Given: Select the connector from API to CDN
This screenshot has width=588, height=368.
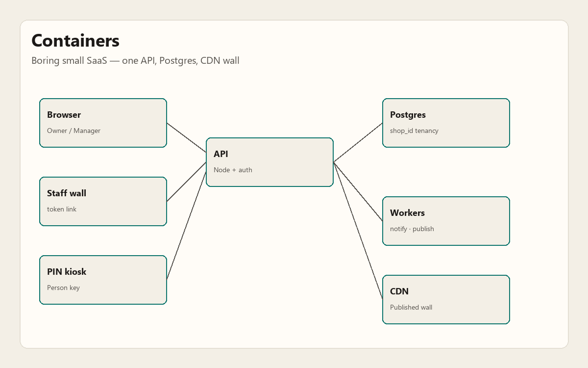Looking at the screenshot, I should tap(358, 231).
